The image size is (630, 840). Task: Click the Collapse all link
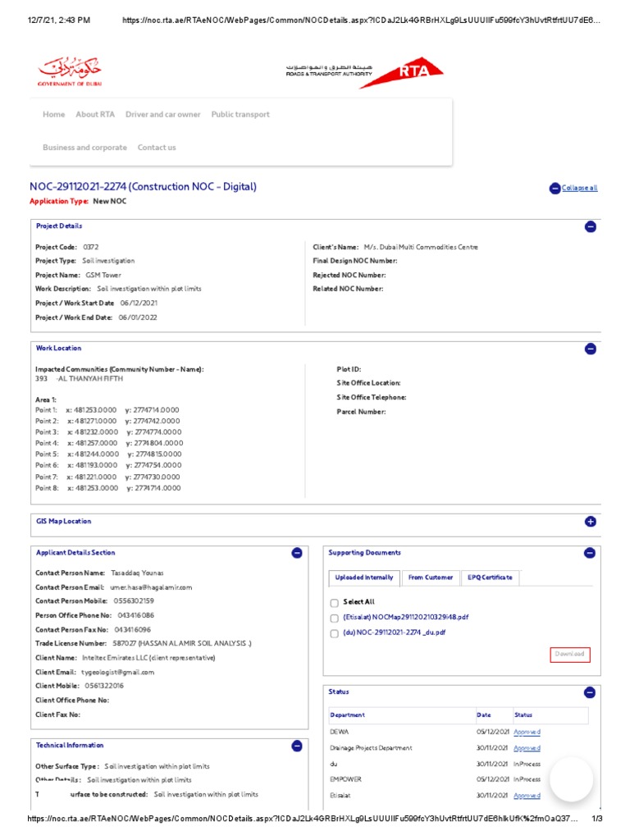point(579,188)
